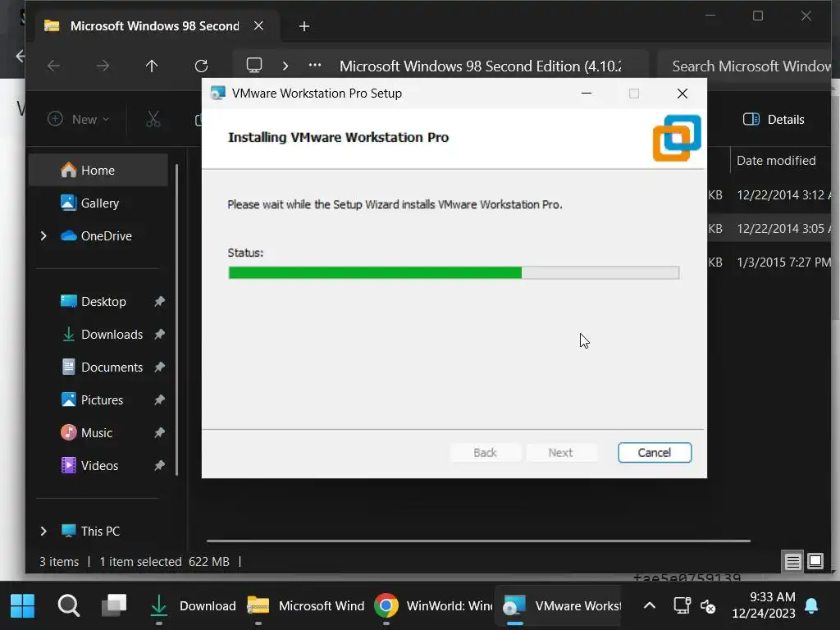The width and height of the screenshot is (840, 630).
Task: Open the New item dropdown in Explorer
Action: click(78, 119)
